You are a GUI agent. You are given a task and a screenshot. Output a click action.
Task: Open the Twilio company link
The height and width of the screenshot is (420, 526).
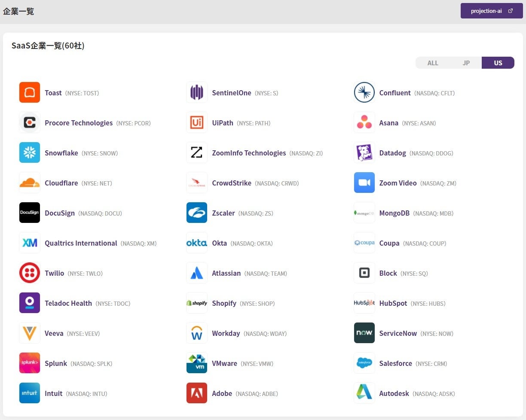coord(55,273)
